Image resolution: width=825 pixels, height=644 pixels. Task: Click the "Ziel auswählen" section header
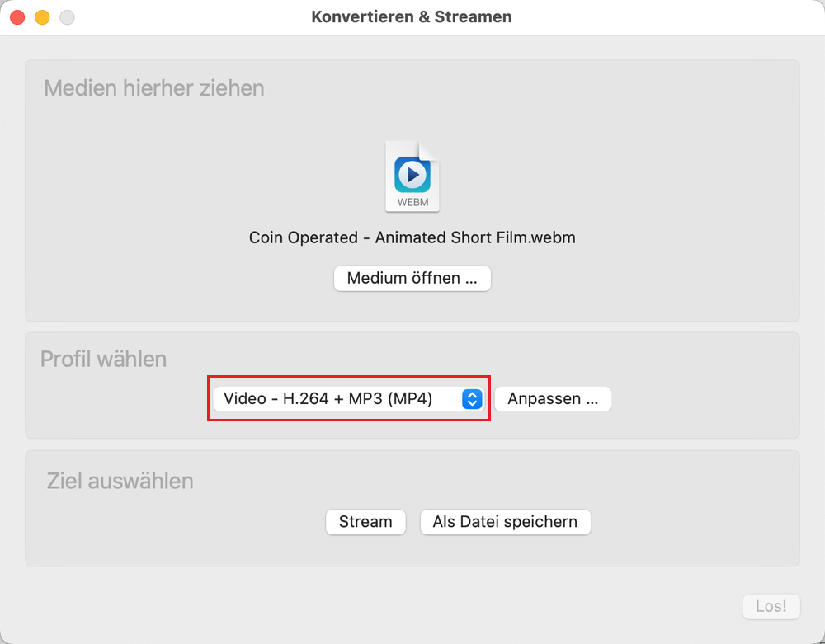pos(119,481)
